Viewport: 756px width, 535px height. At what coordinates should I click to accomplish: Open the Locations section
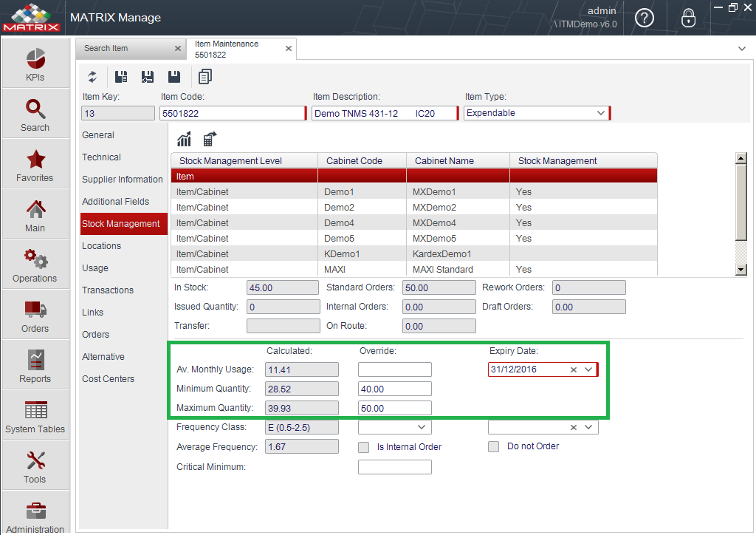click(101, 246)
